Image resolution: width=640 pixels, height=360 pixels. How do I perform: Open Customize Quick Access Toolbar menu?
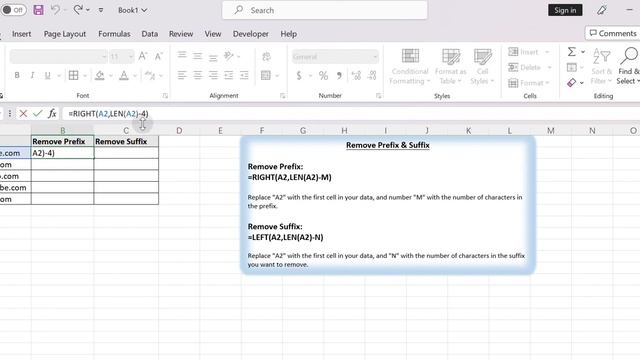[x=101, y=10]
